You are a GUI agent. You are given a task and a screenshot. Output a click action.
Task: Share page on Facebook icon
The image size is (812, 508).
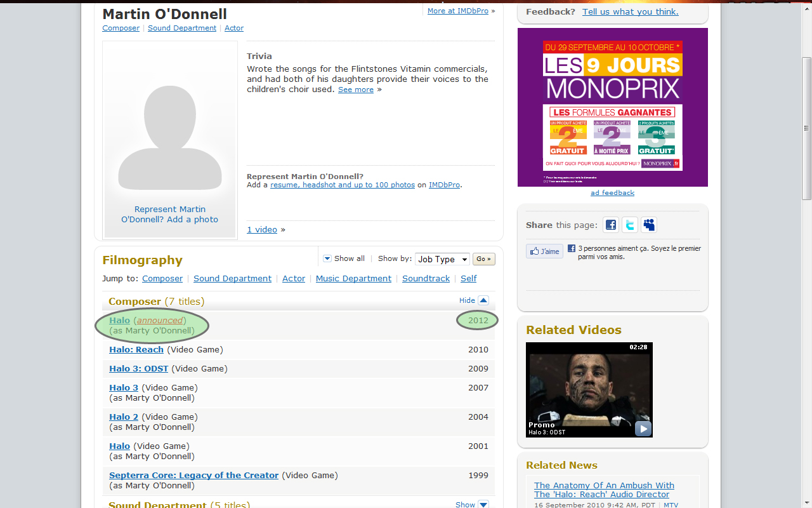pos(611,225)
